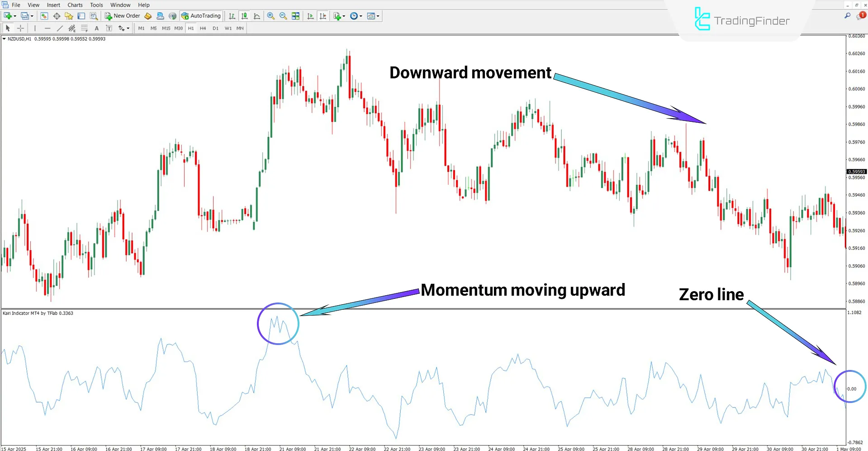Image resolution: width=868 pixels, height=451 pixels.
Task: Toggle AutoTrading on
Action: [200, 16]
